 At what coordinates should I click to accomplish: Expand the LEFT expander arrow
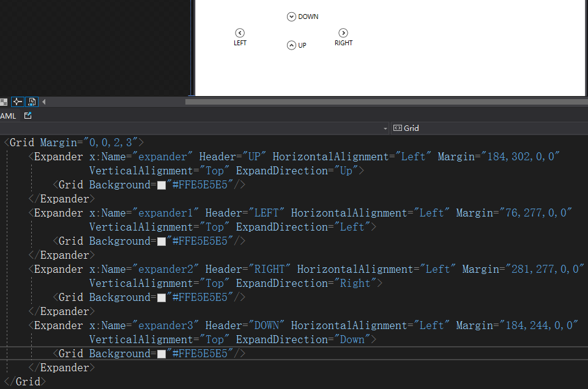[240, 33]
